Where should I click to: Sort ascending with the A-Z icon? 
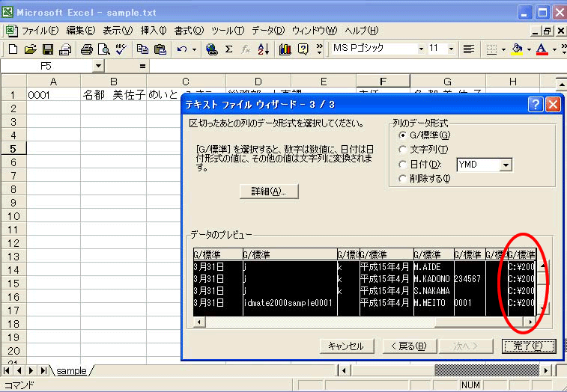[263, 49]
